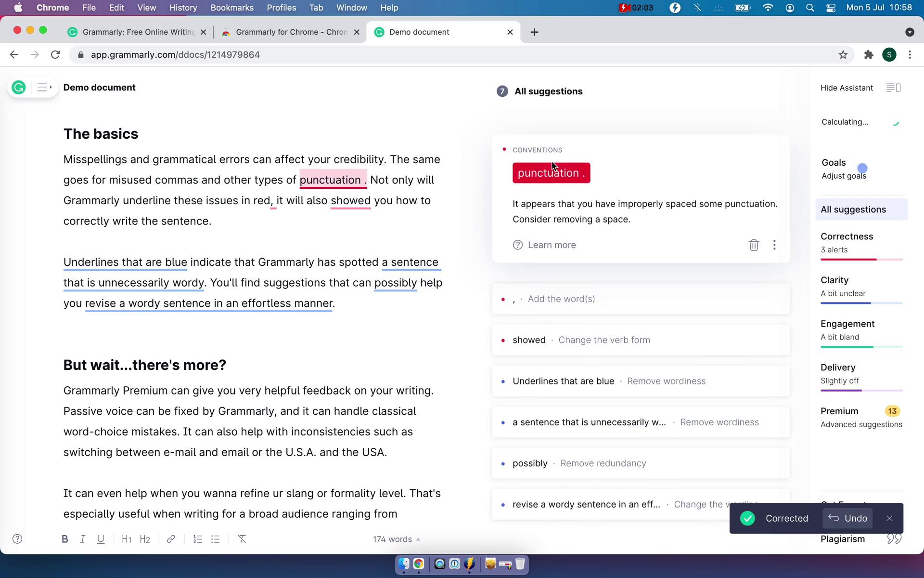Image resolution: width=924 pixels, height=578 pixels.
Task: Open a new browser tab
Action: (x=534, y=32)
